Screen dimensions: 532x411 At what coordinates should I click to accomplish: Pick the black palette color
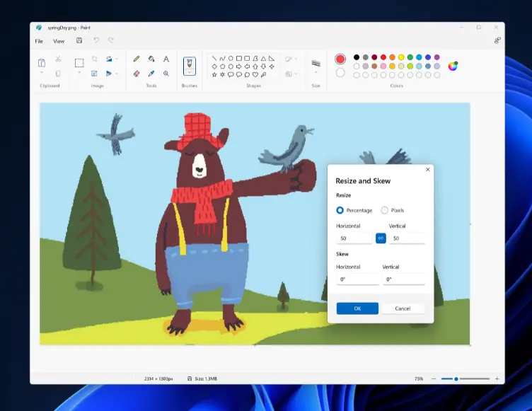click(357, 57)
